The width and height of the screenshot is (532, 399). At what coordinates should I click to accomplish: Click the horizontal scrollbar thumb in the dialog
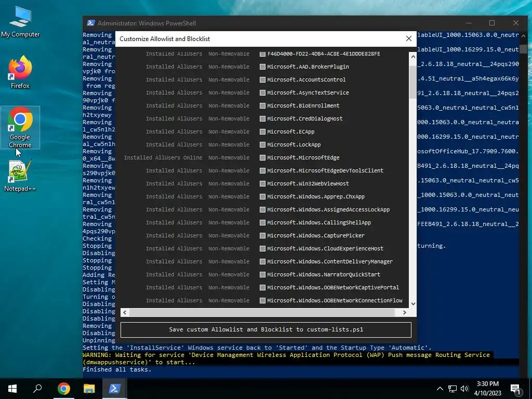[x=262, y=312]
